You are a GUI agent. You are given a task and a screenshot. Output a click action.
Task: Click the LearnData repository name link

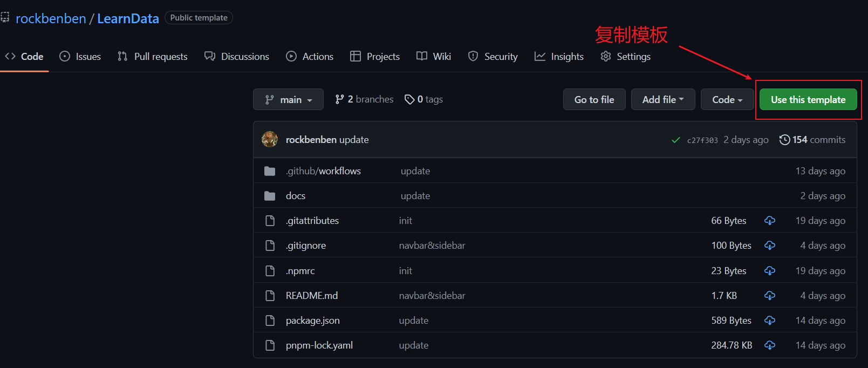[128, 18]
